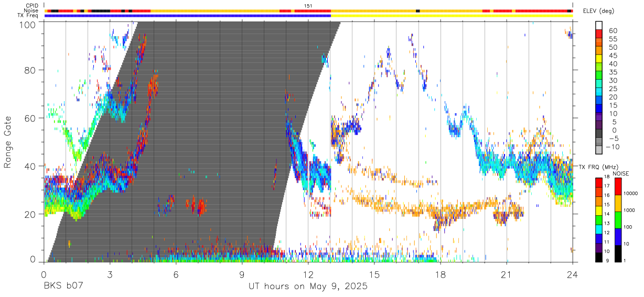Click the range gate 40 y-axis label
The image size is (644, 297).
coord(31,166)
